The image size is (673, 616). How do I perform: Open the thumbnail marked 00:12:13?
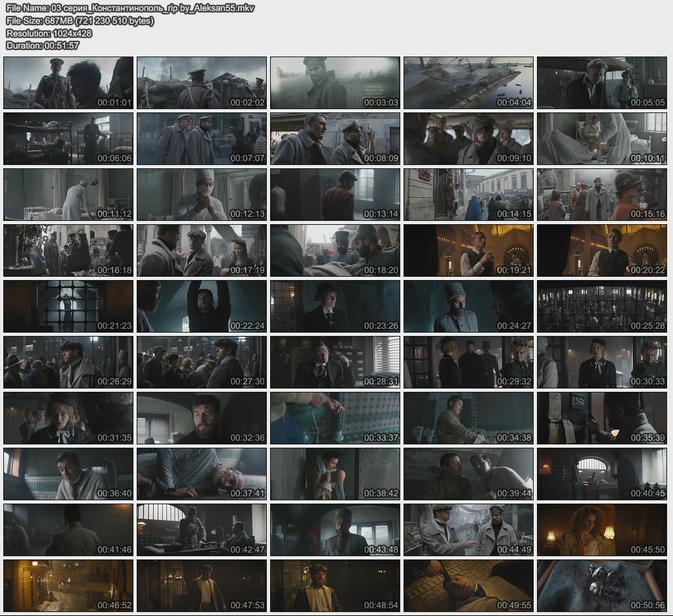[202, 195]
